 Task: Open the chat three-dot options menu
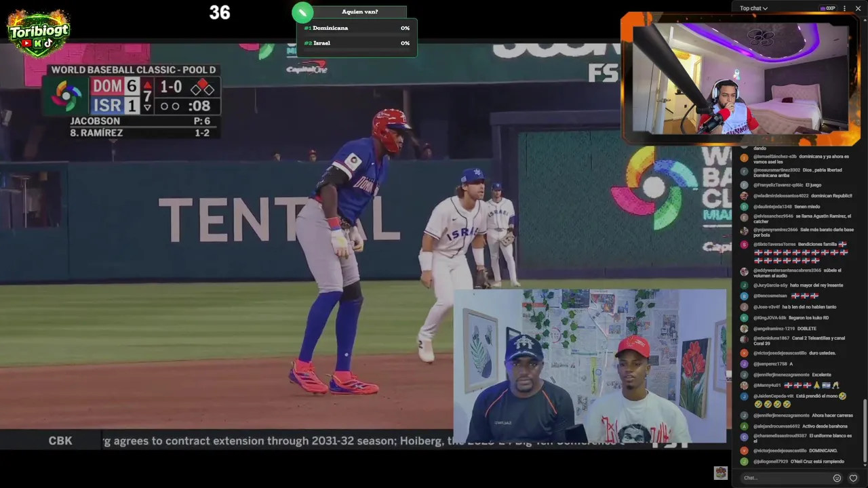(x=844, y=8)
